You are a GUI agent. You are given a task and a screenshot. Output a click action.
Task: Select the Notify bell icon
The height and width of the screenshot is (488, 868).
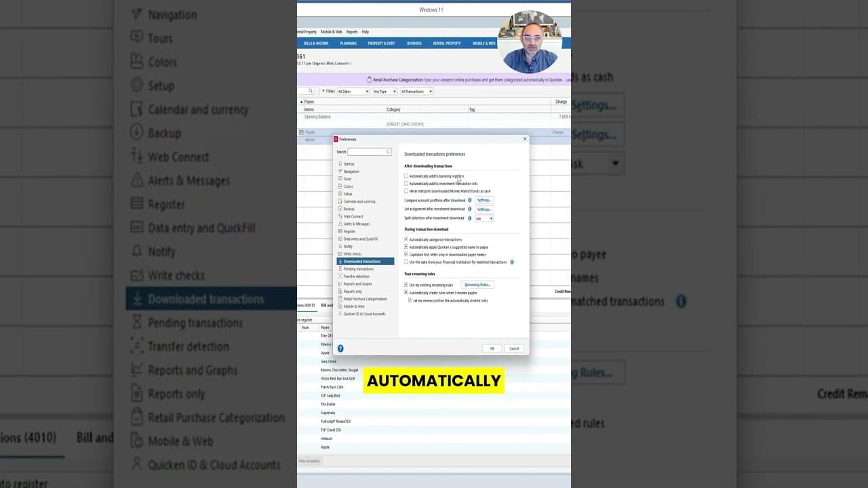(340, 246)
